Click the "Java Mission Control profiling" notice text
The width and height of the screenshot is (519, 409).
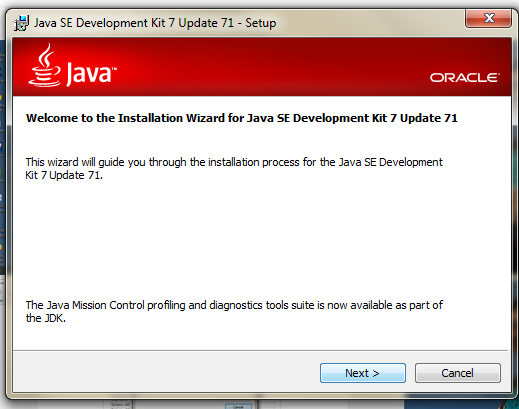(234, 311)
